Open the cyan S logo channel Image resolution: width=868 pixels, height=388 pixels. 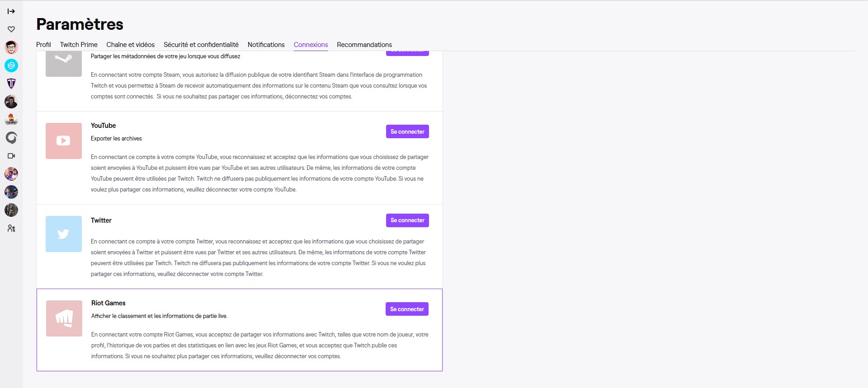(11, 65)
